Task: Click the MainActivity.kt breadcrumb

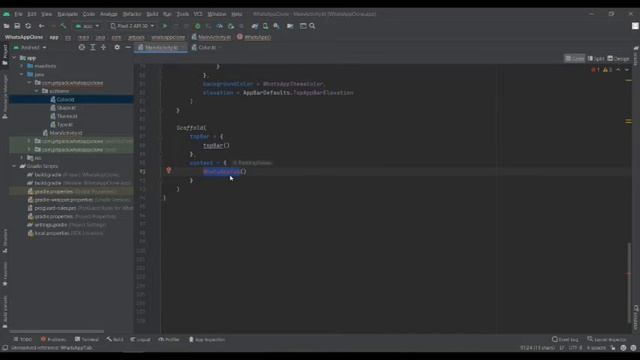Action: pos(211,37)
